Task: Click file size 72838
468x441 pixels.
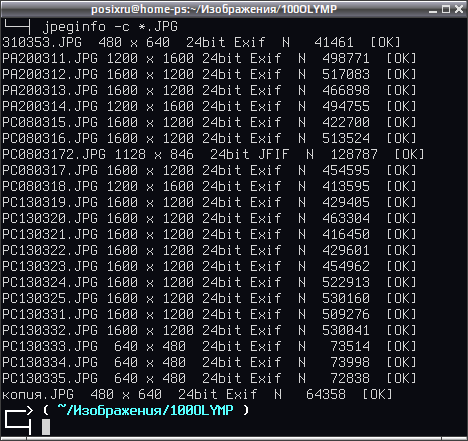Action: [x=350, y=378]
